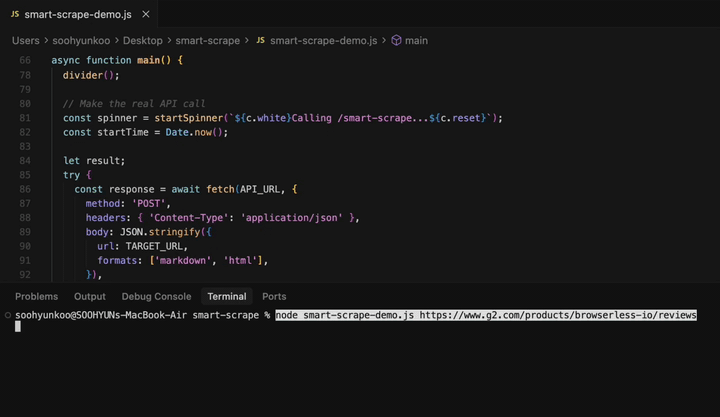Click the terminal prompt text soohyunkoo@SOOHYUNs-MacBook-Air
Viewport: 720px width, 417px height.
101,315
